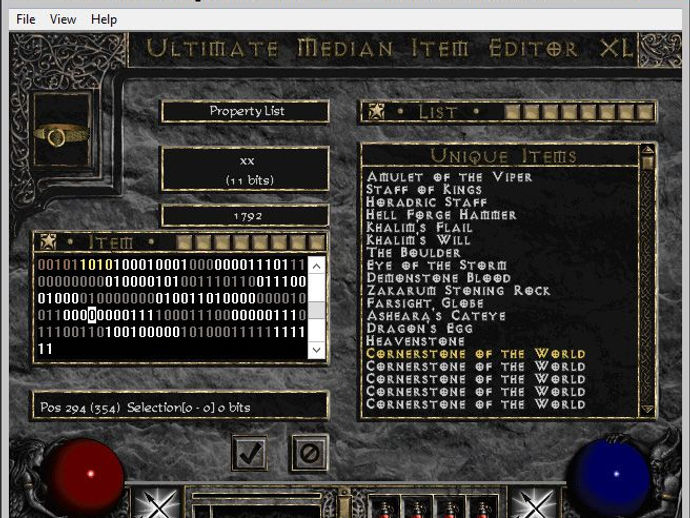Image resolution: width=690 pixels, height=518 pixels.
Task: Click the up arrow of Unique Items scrollbar
Action: click(647, 151)
